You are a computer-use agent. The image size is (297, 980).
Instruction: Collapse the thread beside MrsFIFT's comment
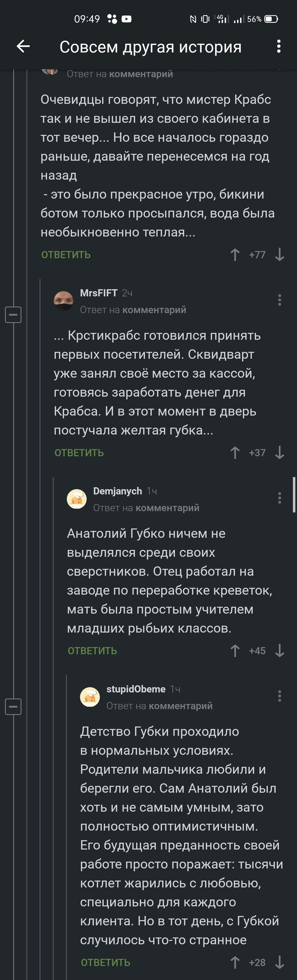(13, 315)
